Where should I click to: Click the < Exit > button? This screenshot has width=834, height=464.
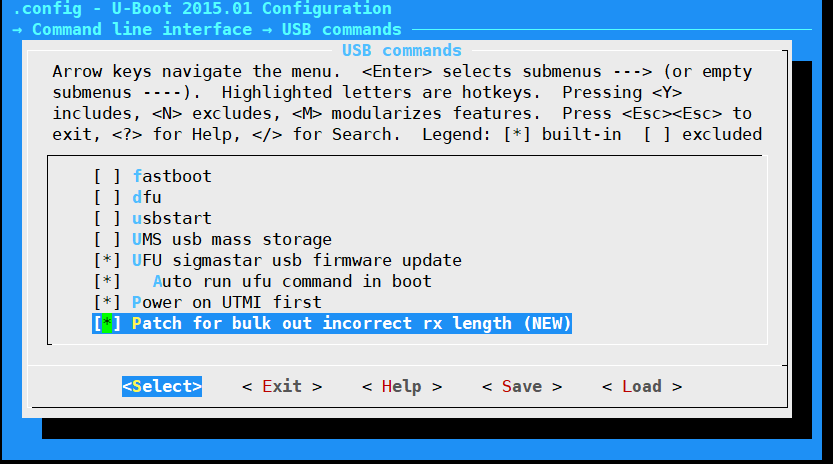282,386
